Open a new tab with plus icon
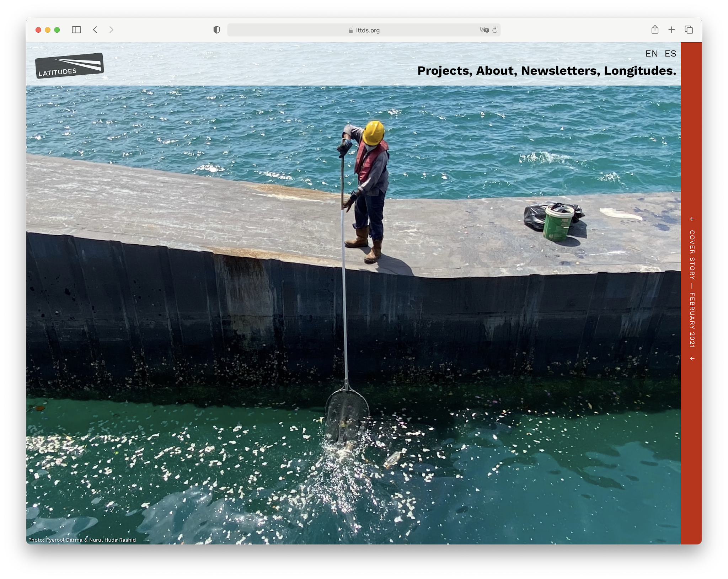The height and width of the screenshot is (579, 728). pyautogui.click(x=671, y=30)
